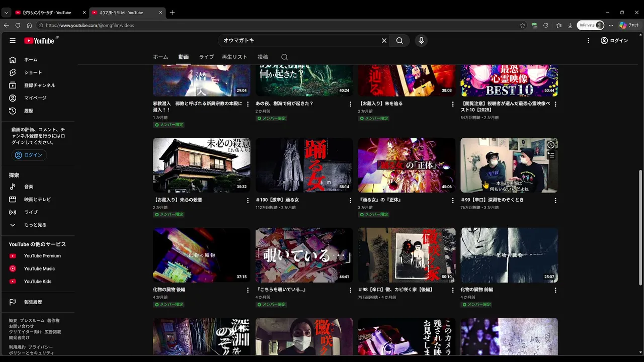Open options menu for 化物の臓物 前編
Screen dimensions: 644x362
(x=555, y=290)
